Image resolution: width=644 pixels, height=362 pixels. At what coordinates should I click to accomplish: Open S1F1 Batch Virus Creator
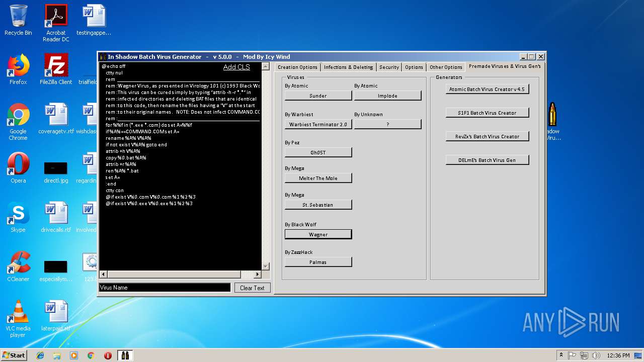click(487, 113)
